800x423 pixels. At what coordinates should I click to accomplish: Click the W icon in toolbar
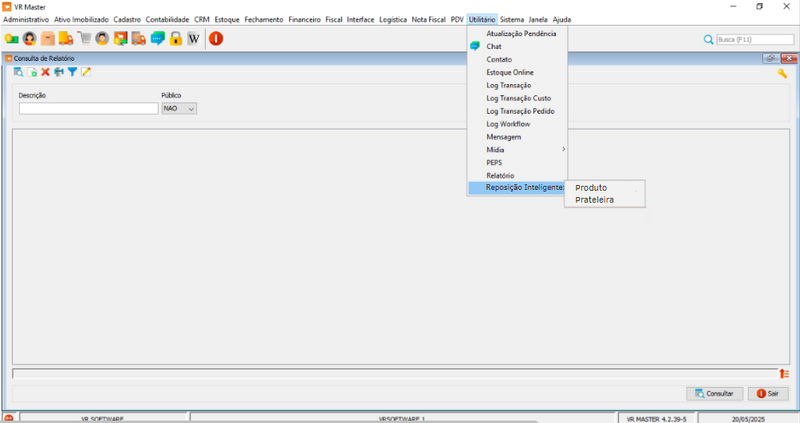click(193, 39)
